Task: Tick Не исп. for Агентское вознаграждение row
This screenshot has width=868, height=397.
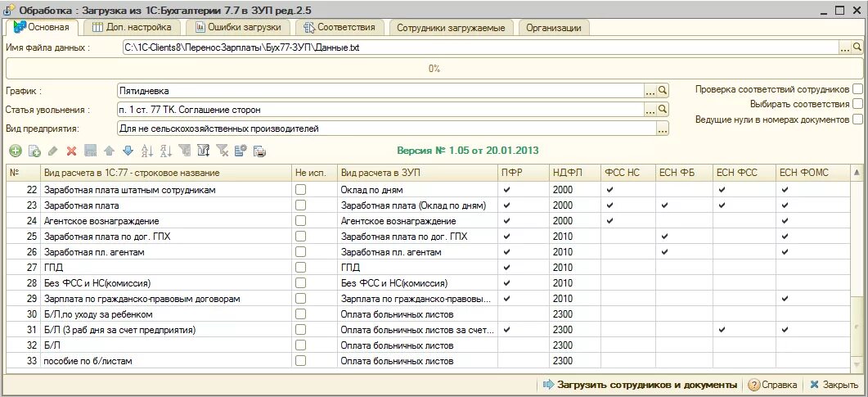Action: click(300, 221)
